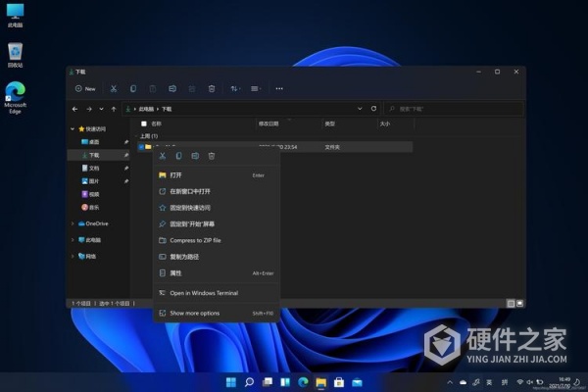Click the copy icon in the context menu
Viewport: 588px width, 392px height.
[x=178, y=156]
